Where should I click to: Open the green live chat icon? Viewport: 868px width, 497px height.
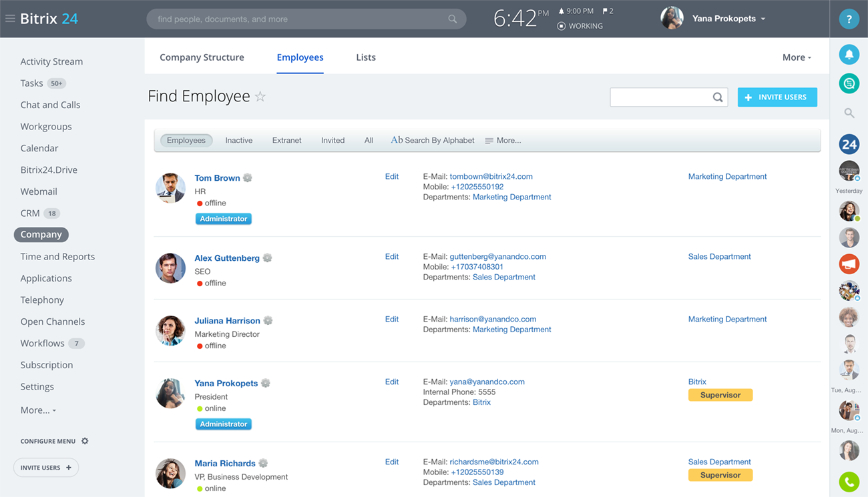[849, 83]
